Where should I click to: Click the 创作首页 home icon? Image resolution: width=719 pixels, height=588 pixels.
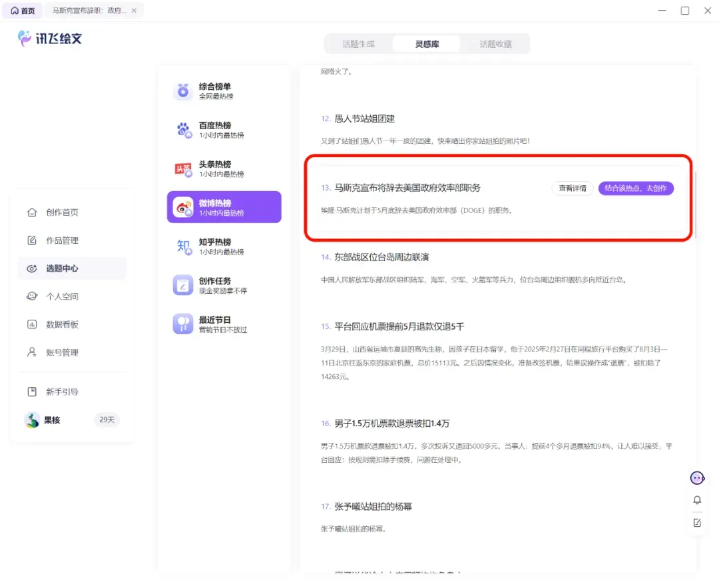(32, 212)
